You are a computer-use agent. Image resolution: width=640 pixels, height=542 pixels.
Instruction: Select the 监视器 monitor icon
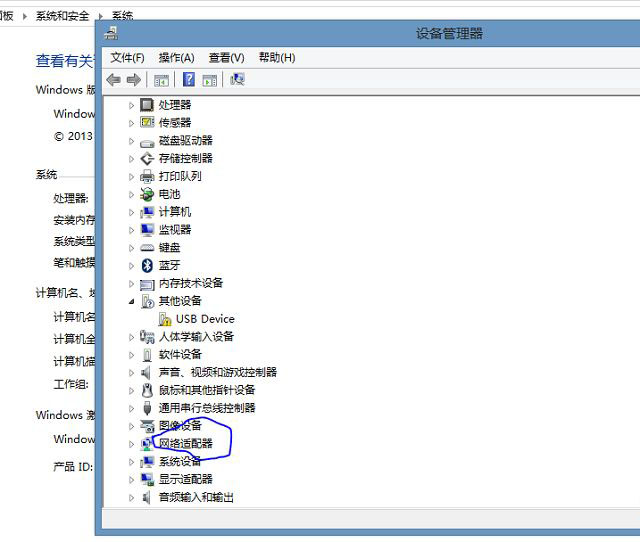click(147, 230)
